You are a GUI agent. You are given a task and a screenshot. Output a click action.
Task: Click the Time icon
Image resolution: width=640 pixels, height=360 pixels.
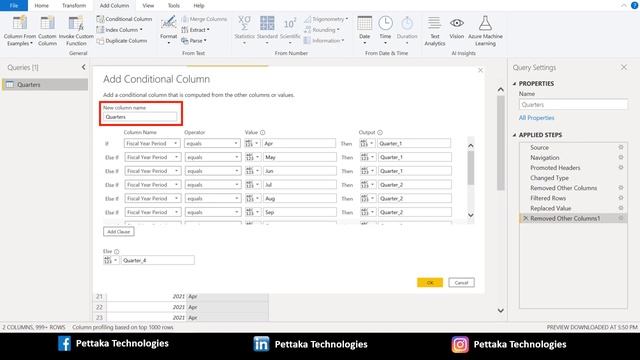(x=385, y=24)
